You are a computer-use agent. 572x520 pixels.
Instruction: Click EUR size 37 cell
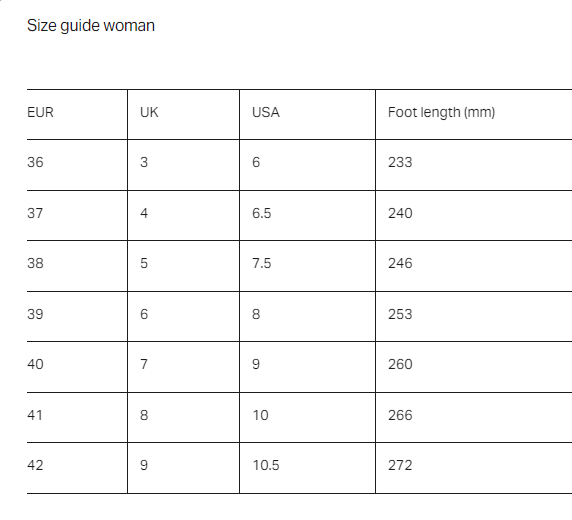(x=77, y=215)
